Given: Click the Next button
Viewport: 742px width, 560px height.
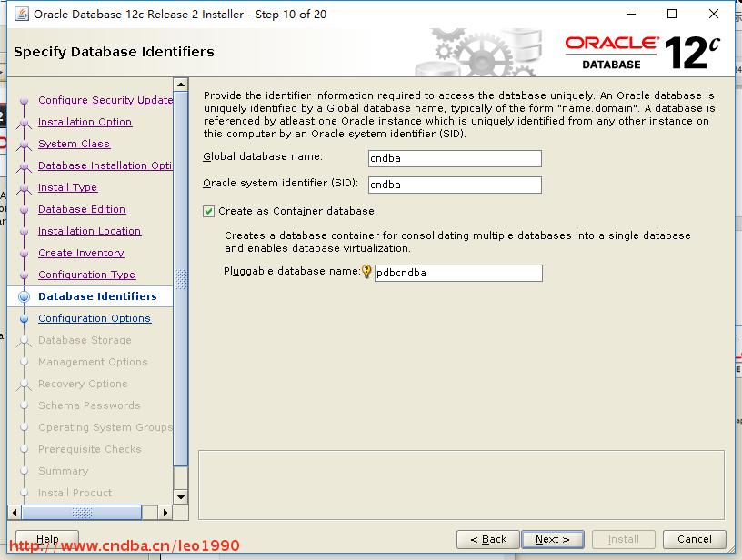Looking at the screenshot, I should pyautogui.click(x=553, y=540).
